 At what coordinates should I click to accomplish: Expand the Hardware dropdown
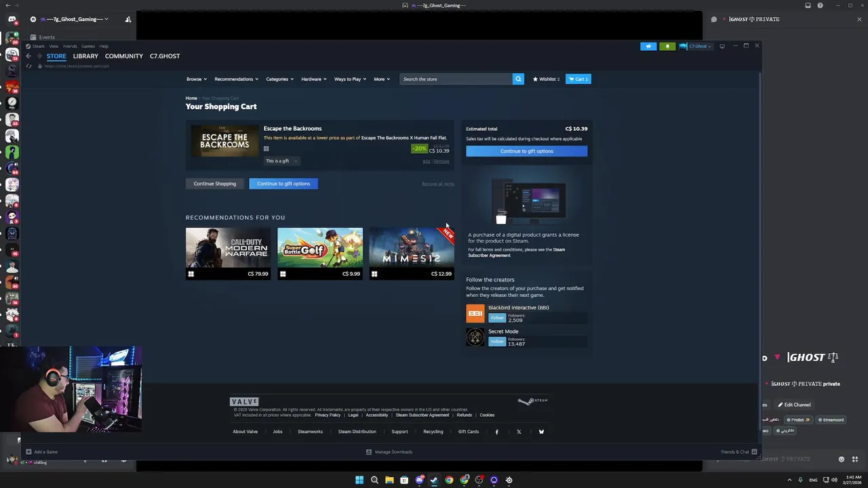coord(314,79)
